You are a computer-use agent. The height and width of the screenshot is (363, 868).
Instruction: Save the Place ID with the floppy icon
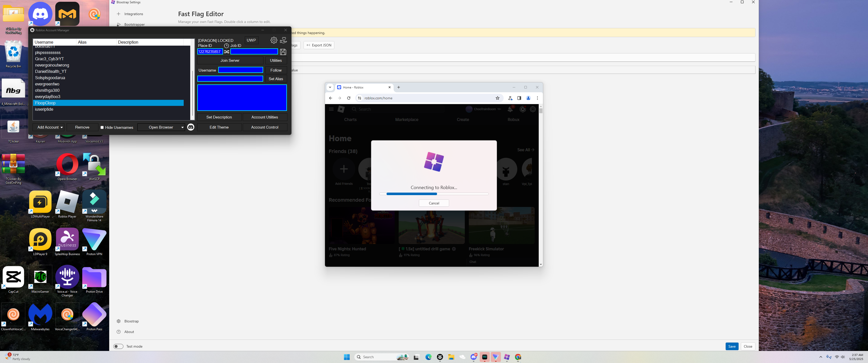(x=283, y=52)
